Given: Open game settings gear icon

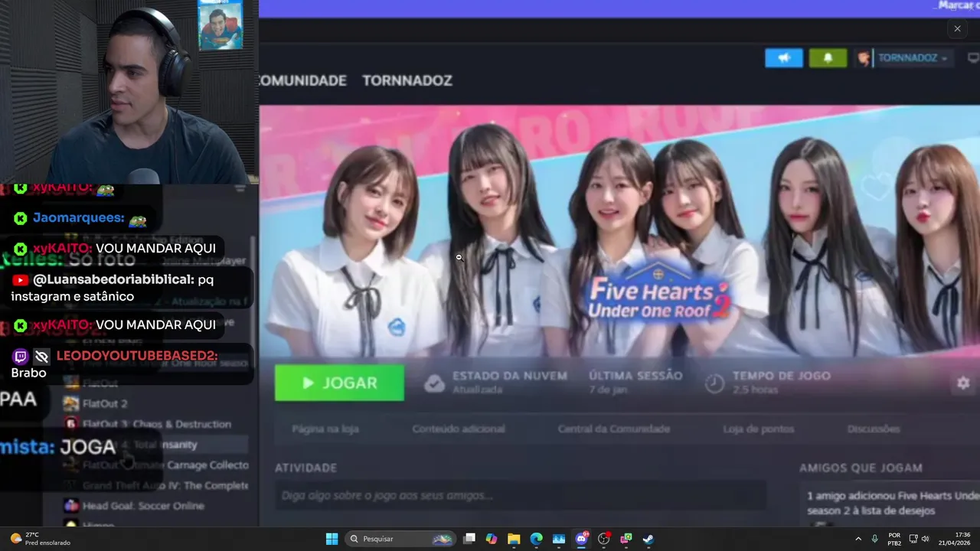Looking at the screenshot, I should pyautogui.click(x=963, y=383).
